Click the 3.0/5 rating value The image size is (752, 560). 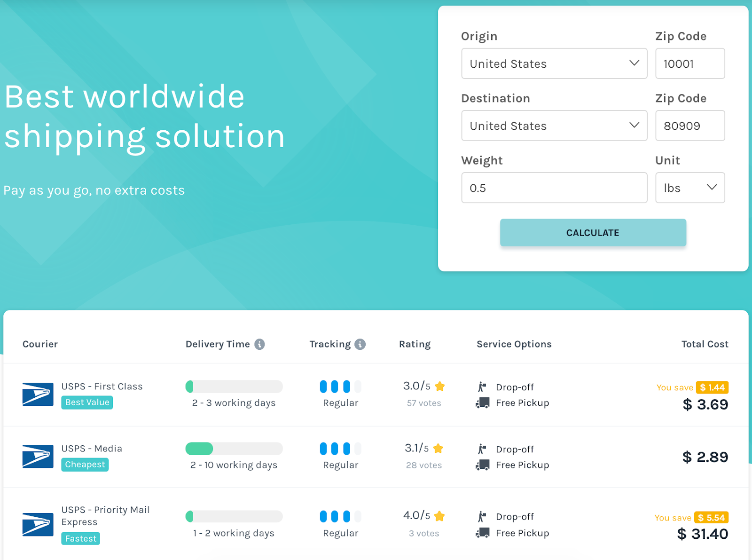click(x=417, y=386)
